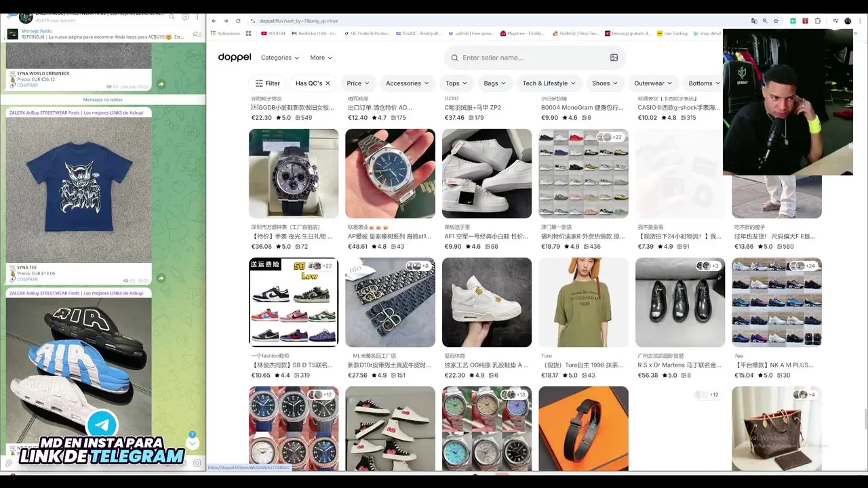Open the More dropdown menu

point(321,58)
